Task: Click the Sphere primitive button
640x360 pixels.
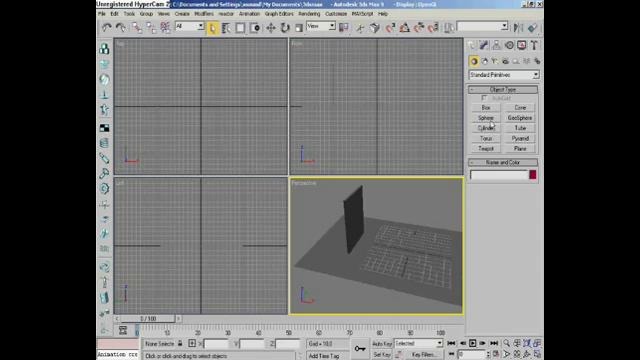Action: [486, 118]
